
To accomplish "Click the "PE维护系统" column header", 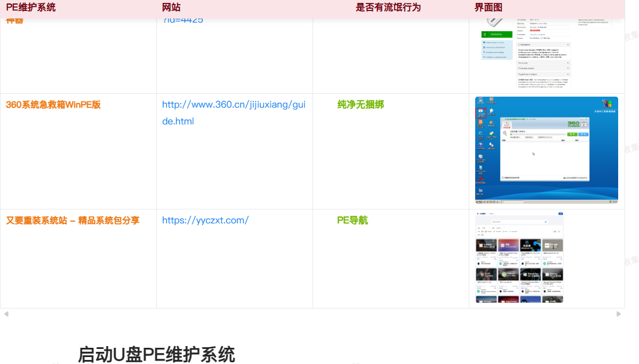I will pyautogui.click(x=31, y=8).
